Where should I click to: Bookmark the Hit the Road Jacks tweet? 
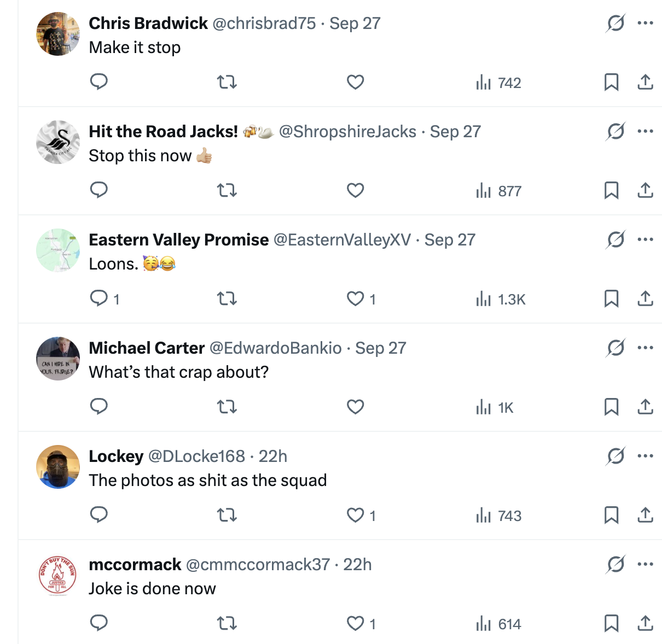tap(611, 190)
